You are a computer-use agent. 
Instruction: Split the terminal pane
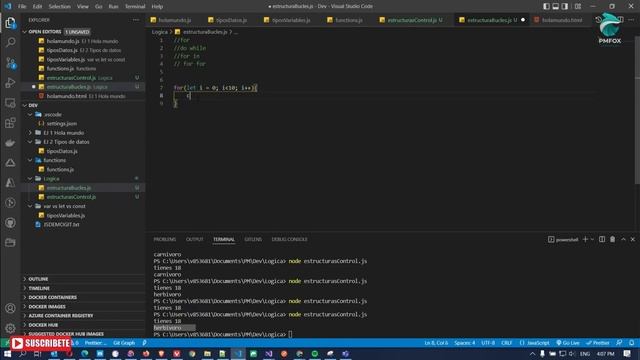(x=602, y=240)
